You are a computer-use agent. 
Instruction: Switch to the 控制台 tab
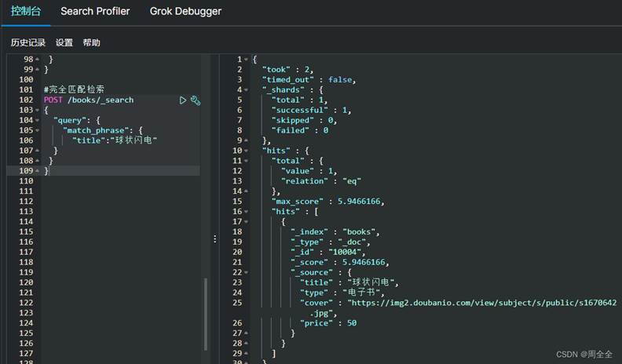click(x=26, y=11)
